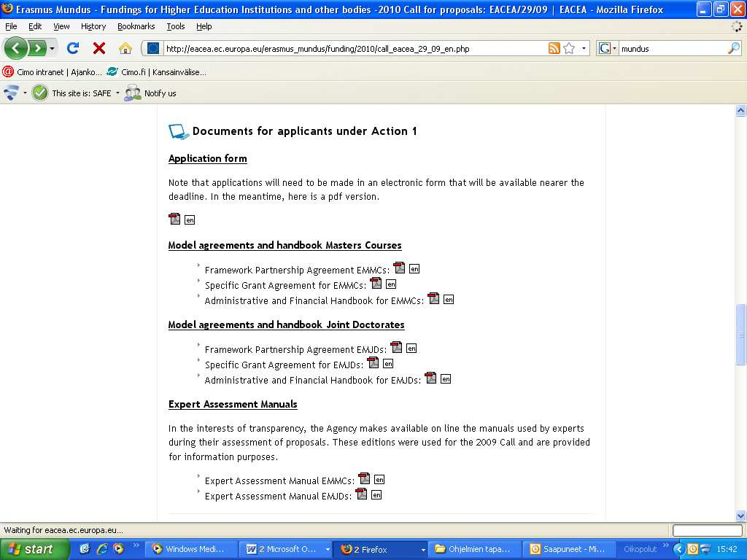Open Administrative and Financial Handbook EMJDs PDF icon
The width and height of the screenshot is (747, 560).
430,378
